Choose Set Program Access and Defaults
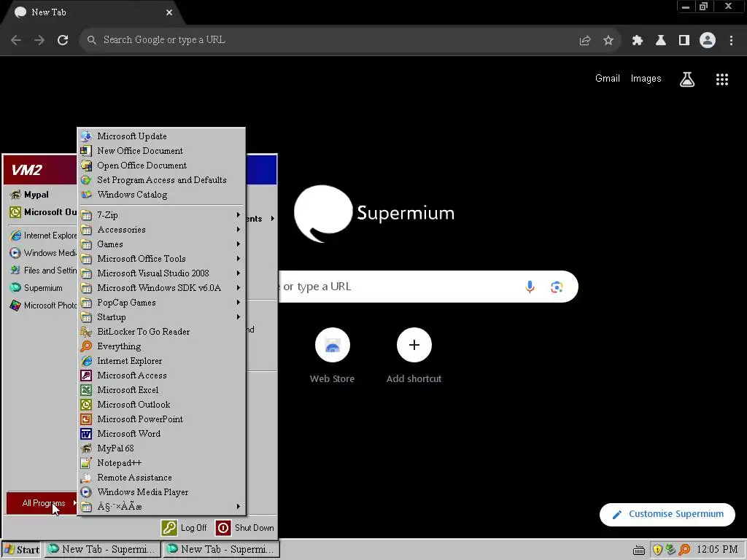This screenshot has height=560, width=747. [x=162, y=180]
